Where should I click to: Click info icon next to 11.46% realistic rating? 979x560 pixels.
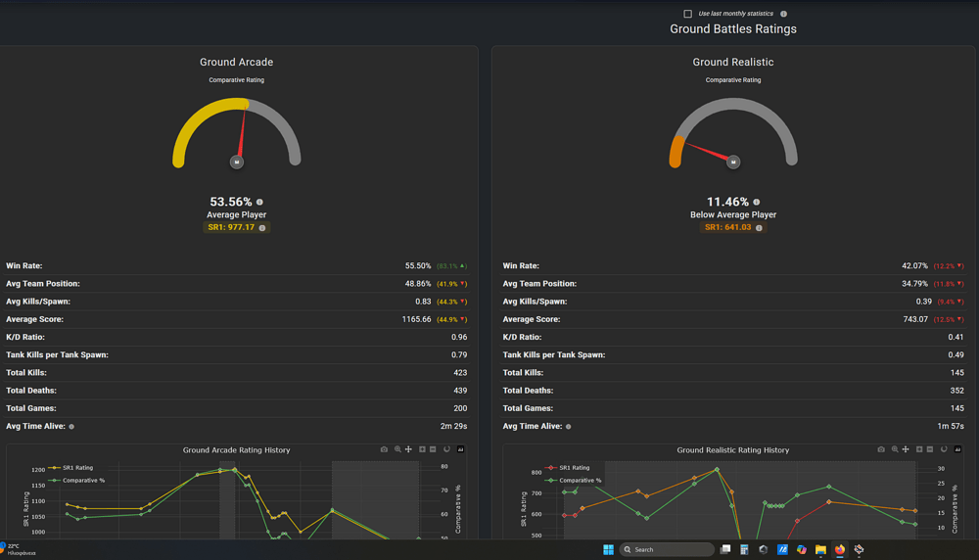pyautogui.click(x=757, y=202)
